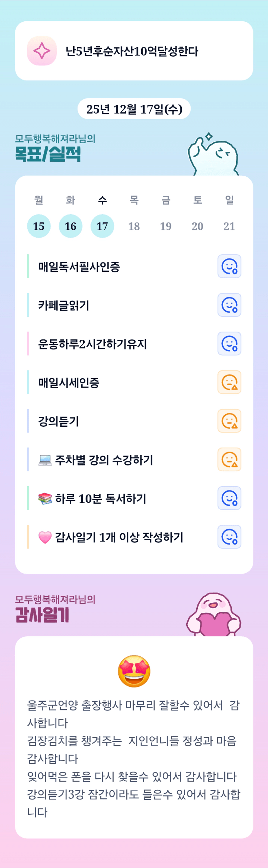Click the pink heart-holding mascot character
268x868 pixels.
coord(214,615)
